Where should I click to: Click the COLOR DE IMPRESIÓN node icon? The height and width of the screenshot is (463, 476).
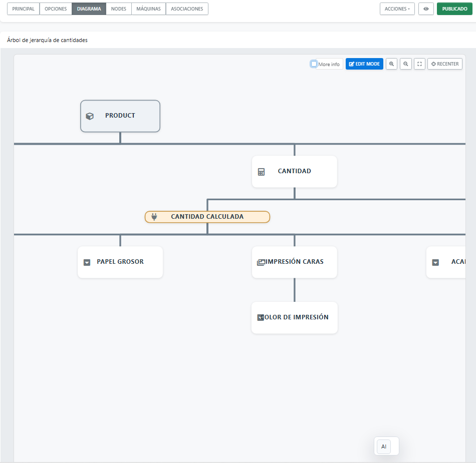coord(261,317)
